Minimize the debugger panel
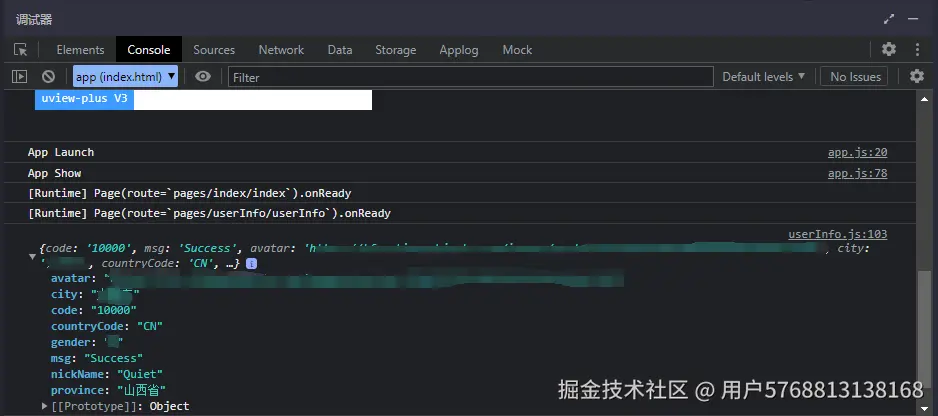 [913, 19]
